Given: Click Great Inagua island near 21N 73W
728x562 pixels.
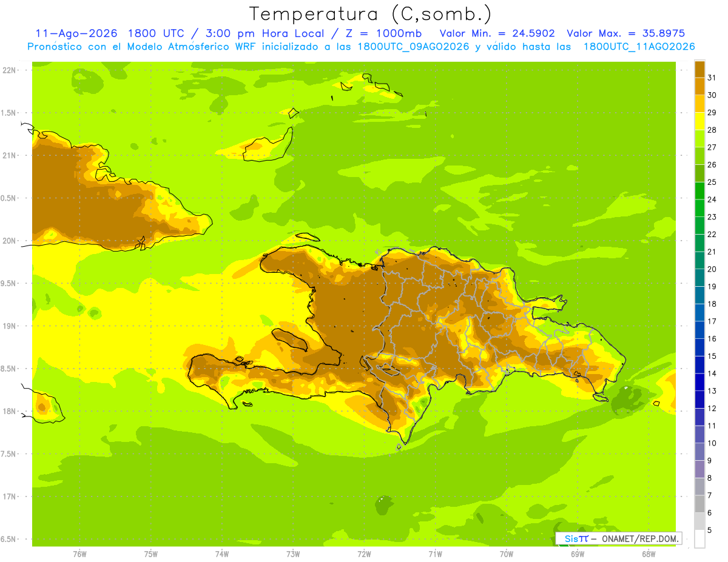Looking at the screenshot, I should click(268, 146).
